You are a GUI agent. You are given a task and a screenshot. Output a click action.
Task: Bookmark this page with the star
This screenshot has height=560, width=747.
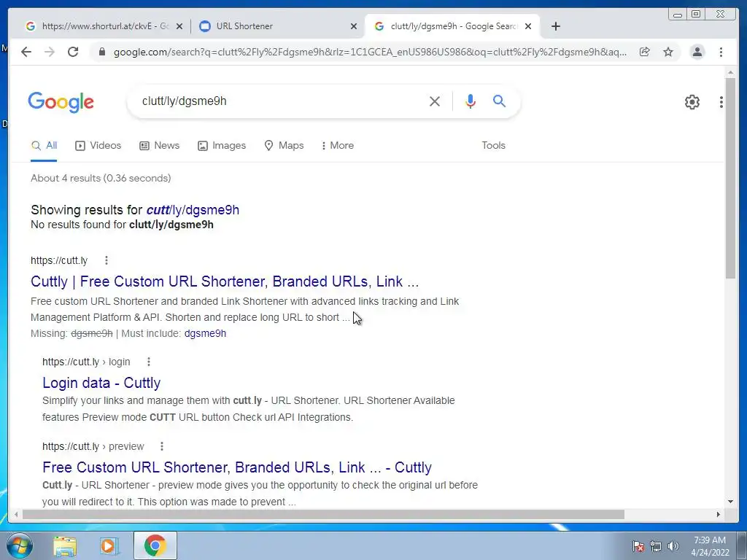coord(668,52)
